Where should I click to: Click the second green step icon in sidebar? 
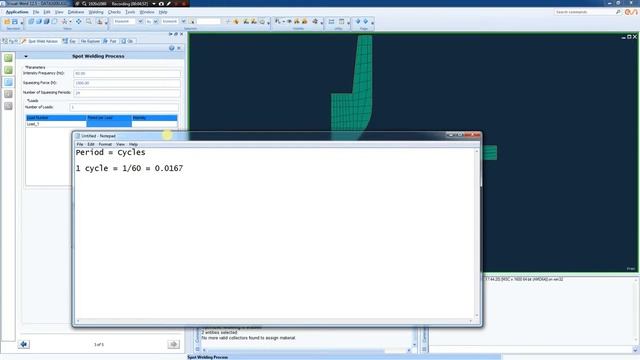(8, 70)
